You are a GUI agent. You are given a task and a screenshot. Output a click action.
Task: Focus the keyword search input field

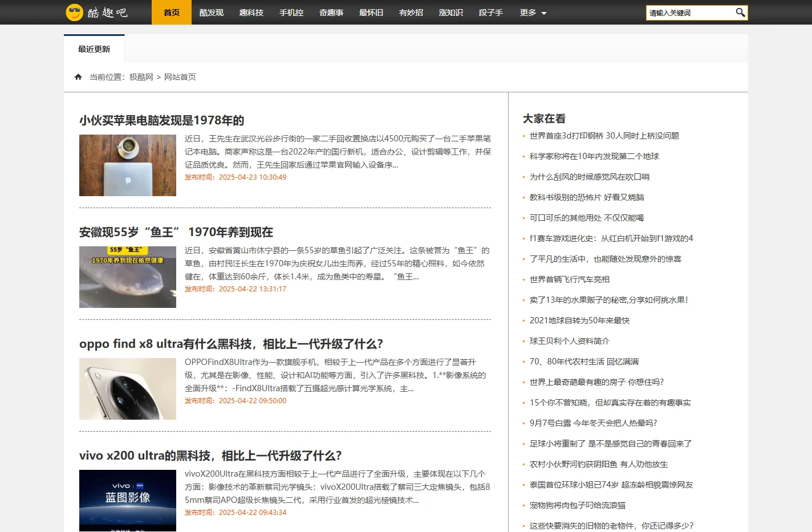690,13
